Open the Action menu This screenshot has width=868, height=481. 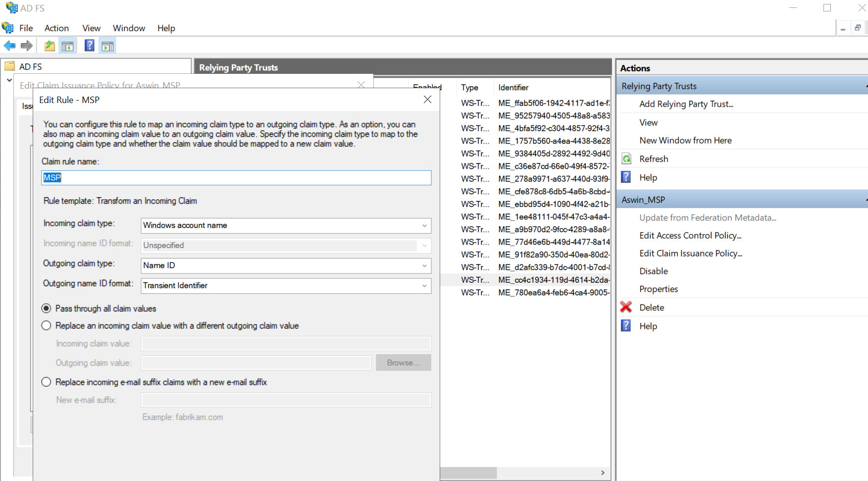coord(56,28)
